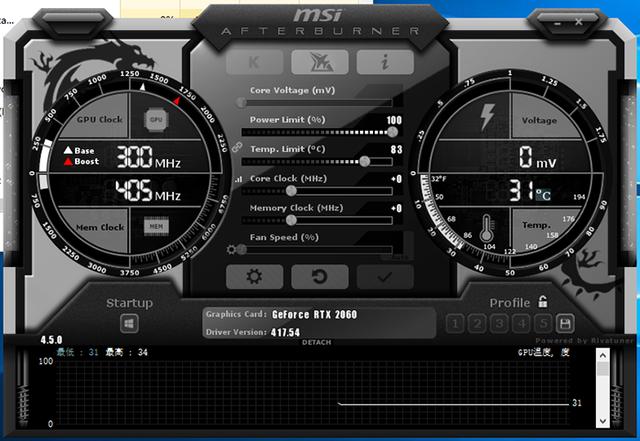Click the Power Limit value 100

394,120
